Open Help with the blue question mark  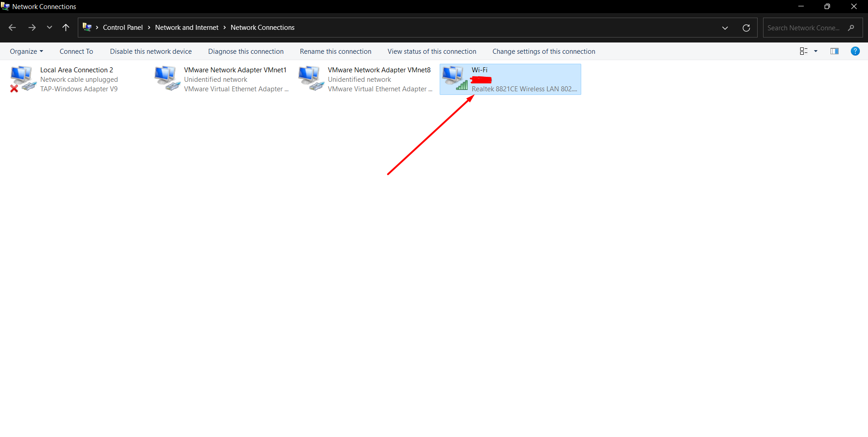point(855,51)
